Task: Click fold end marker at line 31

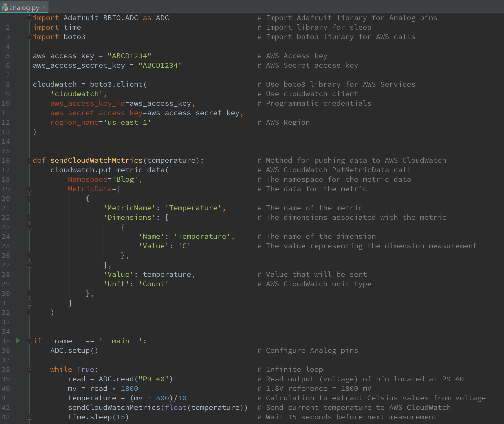Action: (x=30, y=303)
